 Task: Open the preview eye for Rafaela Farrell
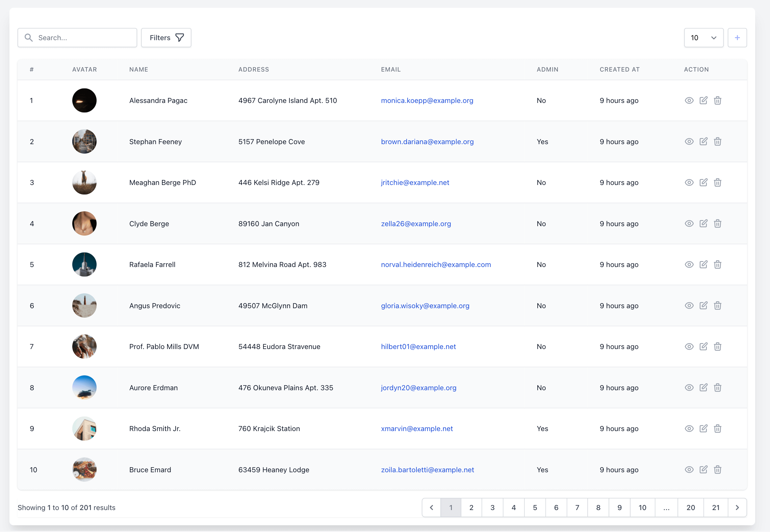point(689,265)
